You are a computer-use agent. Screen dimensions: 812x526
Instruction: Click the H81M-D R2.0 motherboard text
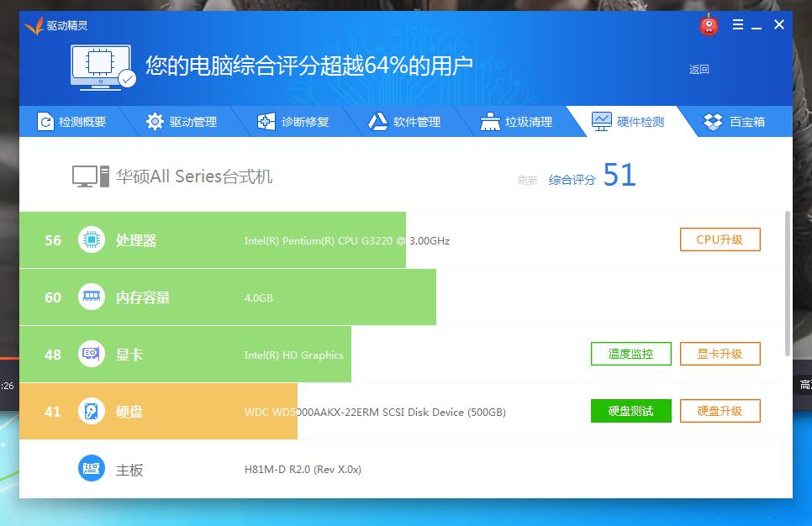click(303, 470)
